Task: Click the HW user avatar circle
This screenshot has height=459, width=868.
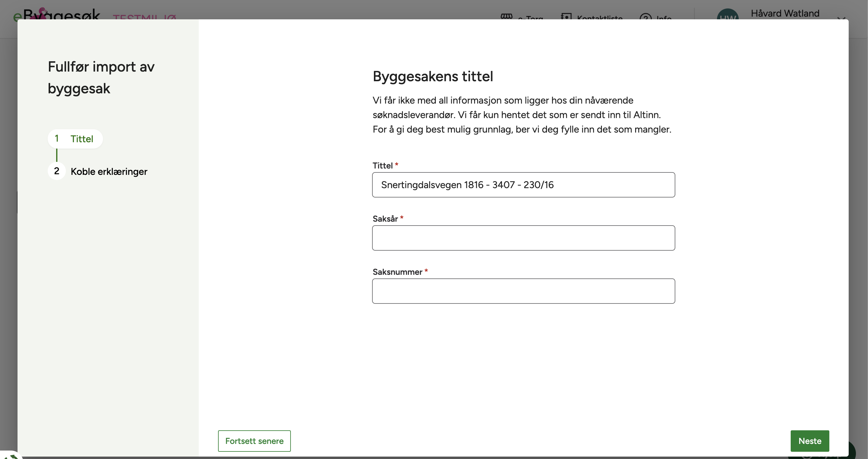Action: [x=728, y=15]
